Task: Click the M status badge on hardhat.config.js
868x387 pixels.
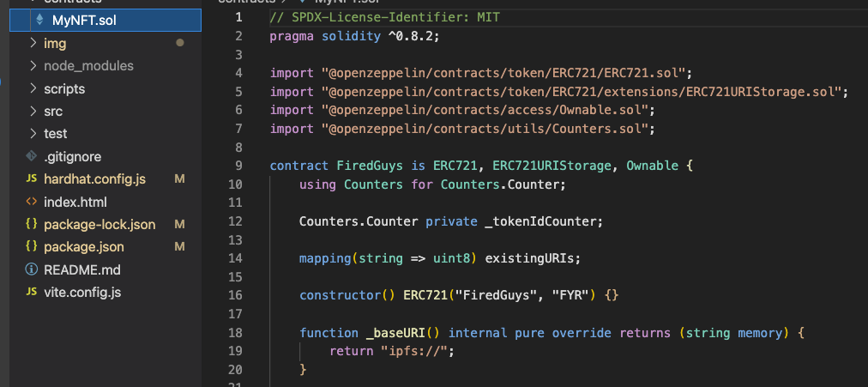Action: tap(179, 179)
